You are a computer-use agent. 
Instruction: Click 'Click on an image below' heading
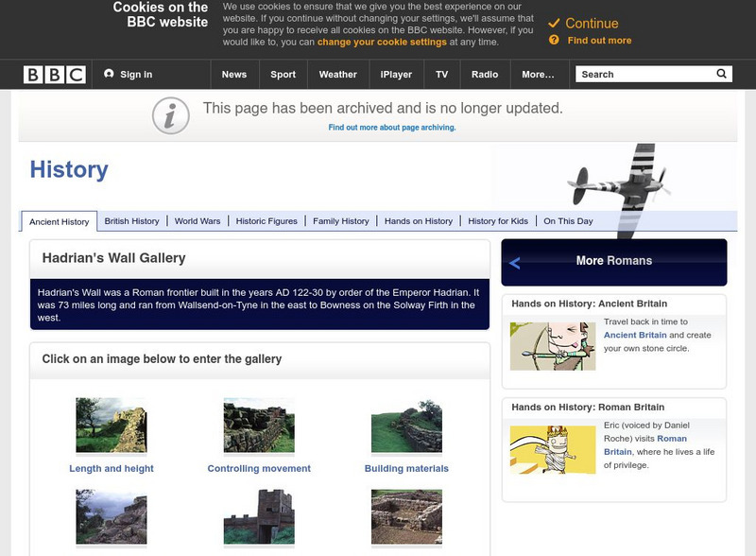tap(162, 359)
